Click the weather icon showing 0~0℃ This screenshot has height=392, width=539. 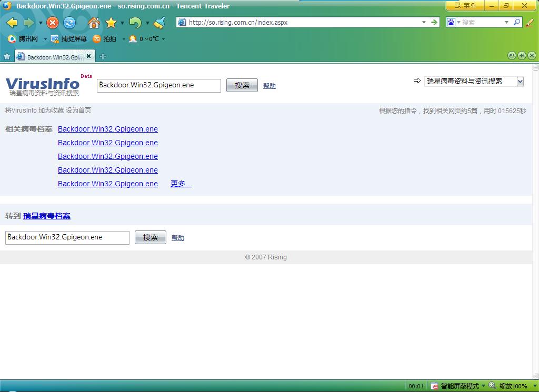133,39
